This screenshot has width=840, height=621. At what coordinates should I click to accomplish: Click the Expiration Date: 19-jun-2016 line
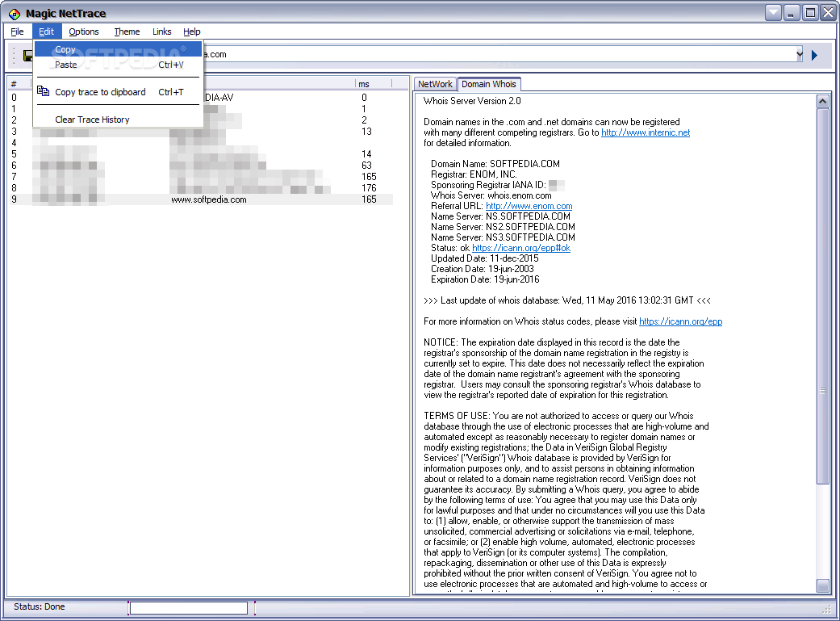[485, 279]
